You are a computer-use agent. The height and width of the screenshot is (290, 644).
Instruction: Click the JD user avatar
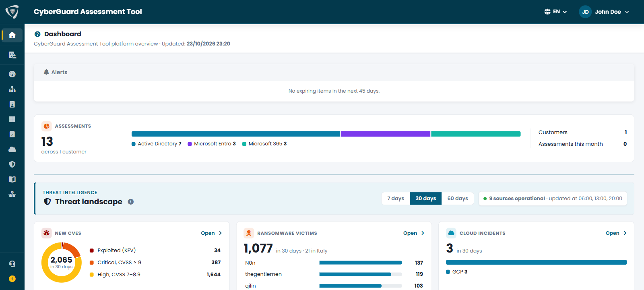(x=585, y=12)
